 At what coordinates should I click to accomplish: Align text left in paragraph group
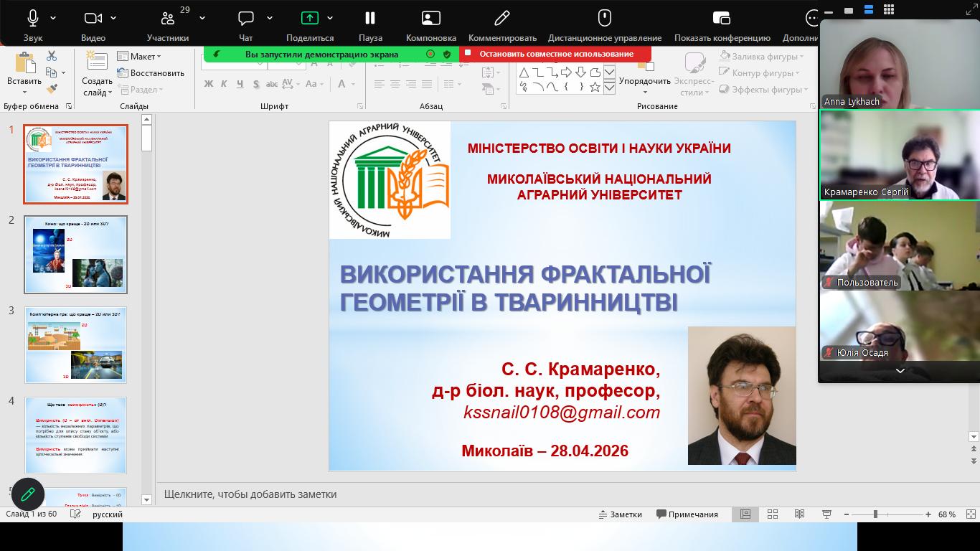point(379,84)
